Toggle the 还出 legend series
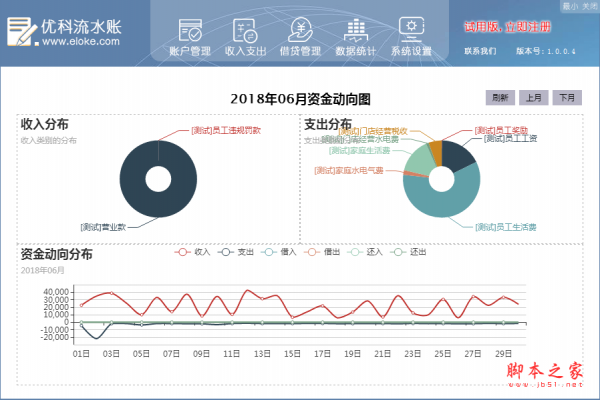The height and width of the screenshot is (400, 600). tap(408, 252)
